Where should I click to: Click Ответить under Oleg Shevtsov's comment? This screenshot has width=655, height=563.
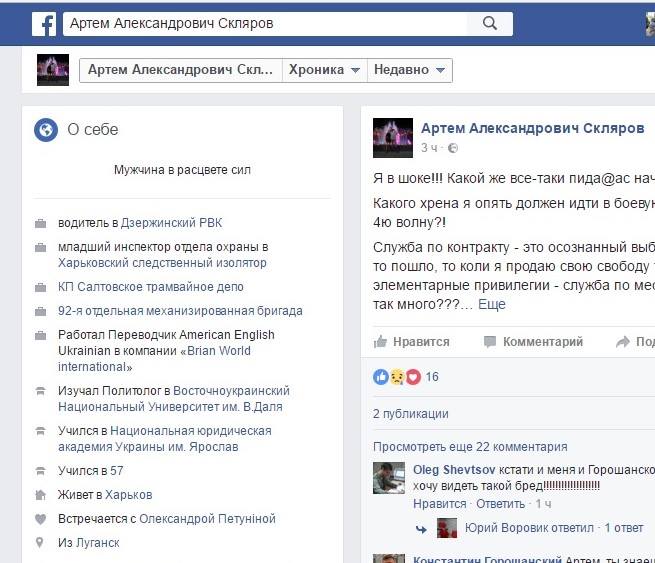(500, 504)
